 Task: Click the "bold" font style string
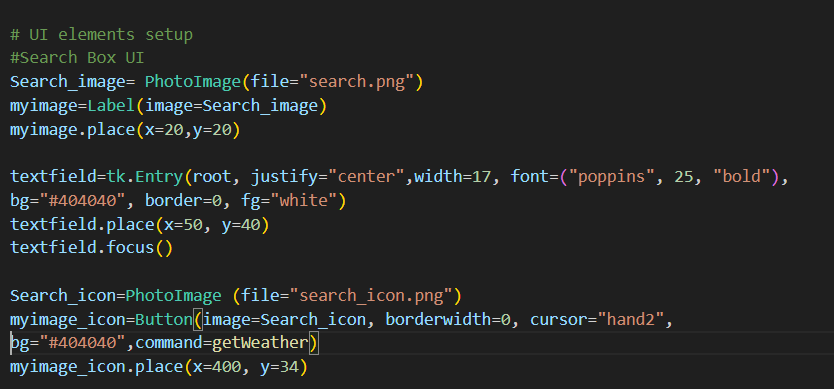pos(742,177)
